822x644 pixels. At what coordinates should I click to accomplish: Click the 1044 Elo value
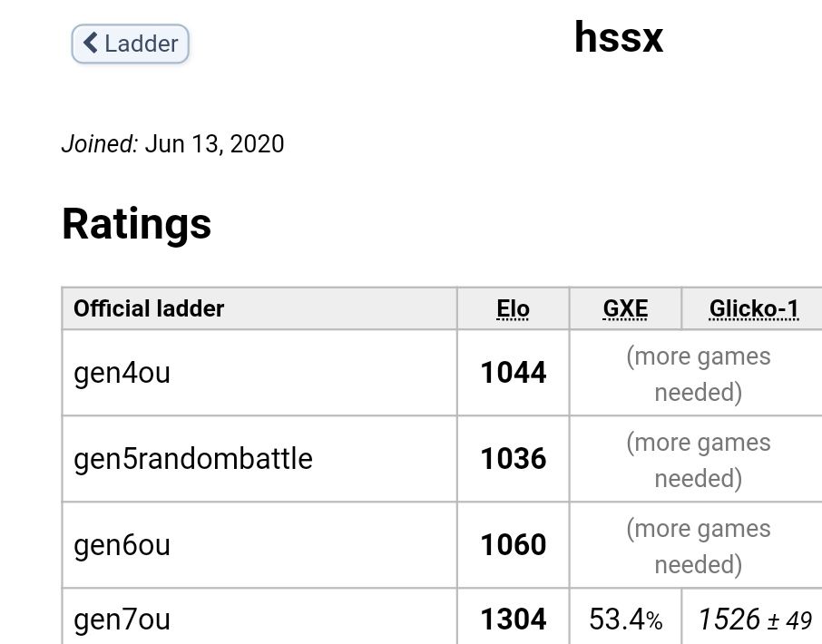pyautogui.click(x=514, y=373)
